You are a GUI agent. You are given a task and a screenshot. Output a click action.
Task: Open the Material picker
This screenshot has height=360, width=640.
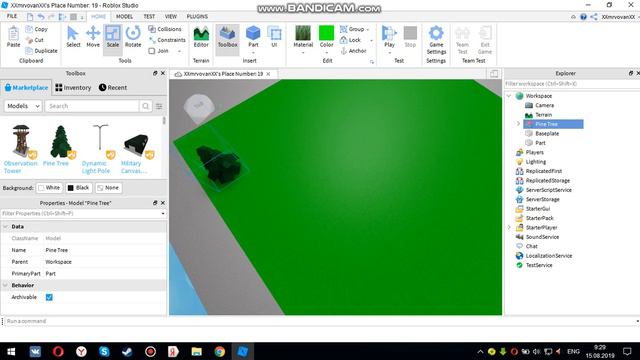tap(303, 36)
